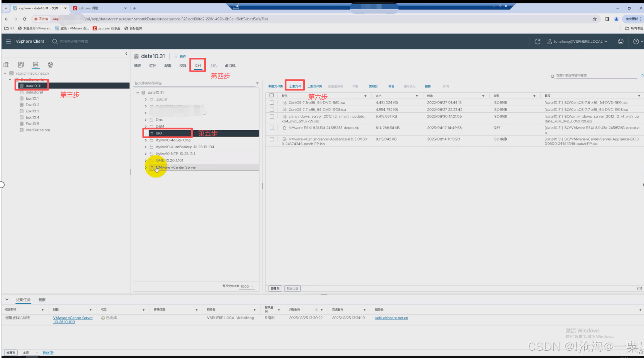The height and width of the screenshot is (358, 644).
Task: Expand the Kylinv10-4c-8g-100g folder
Action: pos(145,140)
